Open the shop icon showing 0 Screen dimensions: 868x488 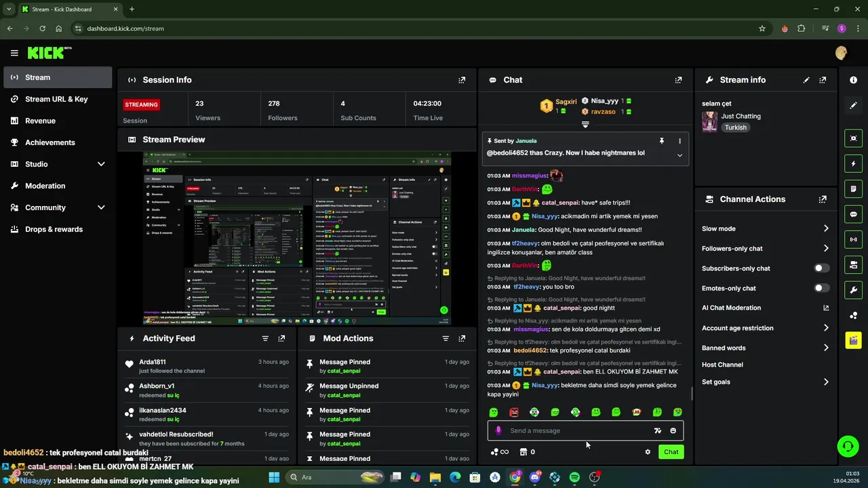[x=528, y=452]
